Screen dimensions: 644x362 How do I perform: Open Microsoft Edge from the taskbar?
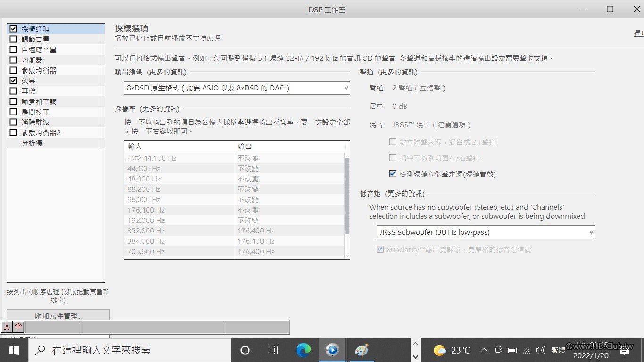click(304, 350)
